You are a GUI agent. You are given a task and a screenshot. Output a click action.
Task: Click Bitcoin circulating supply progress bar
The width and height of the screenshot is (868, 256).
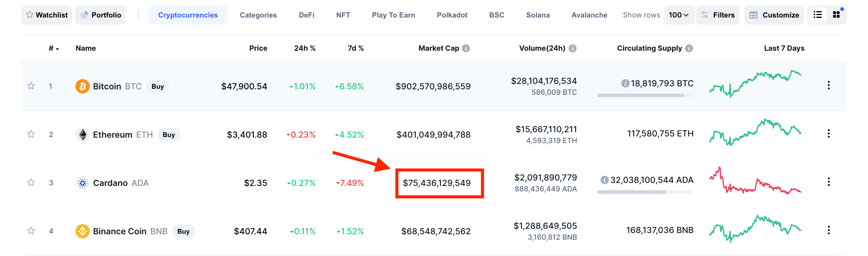(x=645, y=96)
